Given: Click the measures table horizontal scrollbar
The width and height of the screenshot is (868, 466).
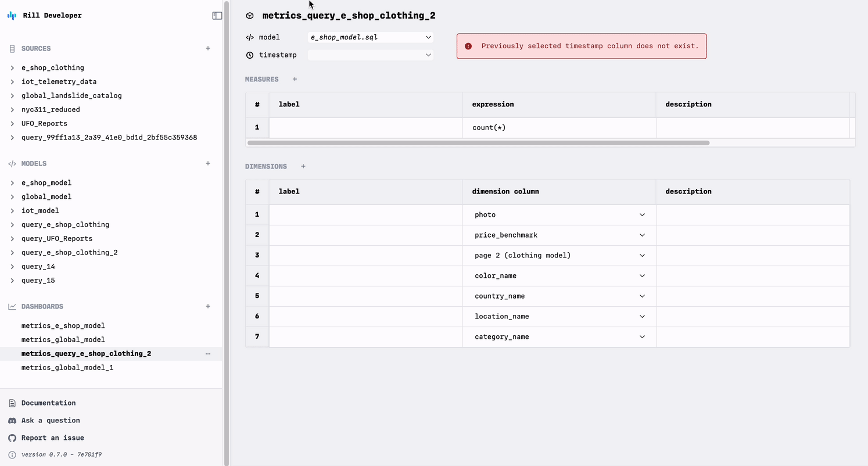Looking at the screenshot, I should coord(478,142).
